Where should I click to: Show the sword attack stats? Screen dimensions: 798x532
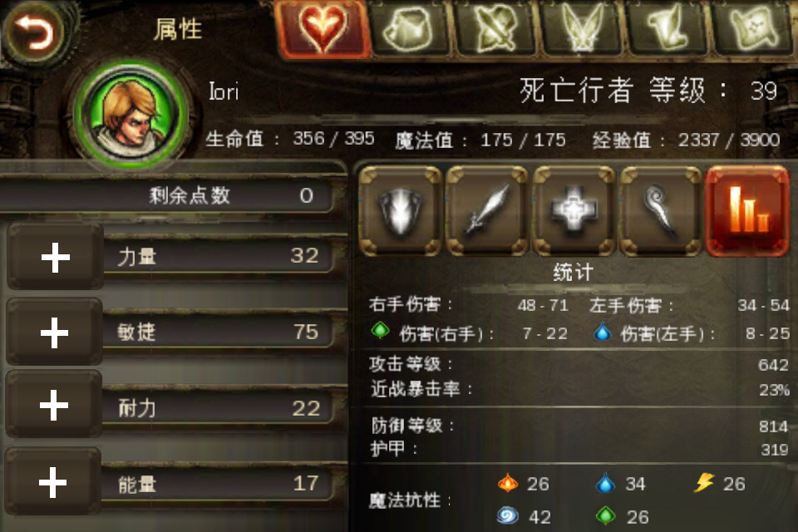(x=487, y=211)
